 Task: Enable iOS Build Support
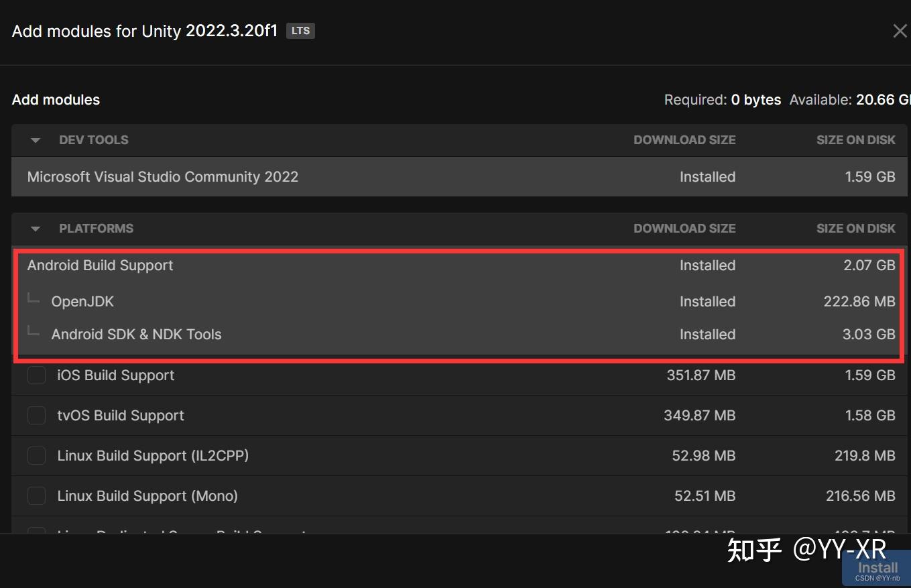click(x=36, y=375)
